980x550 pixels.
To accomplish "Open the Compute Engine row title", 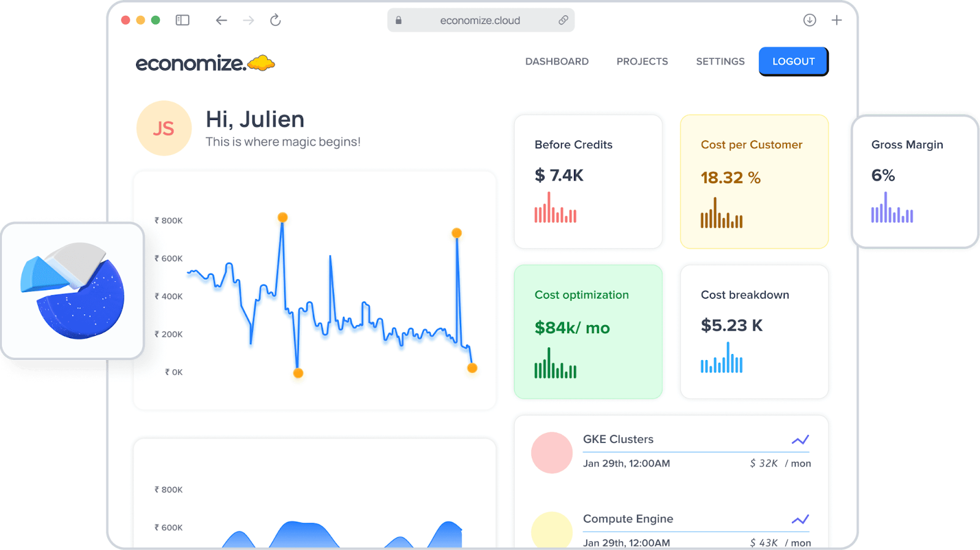I will point(628,519).
